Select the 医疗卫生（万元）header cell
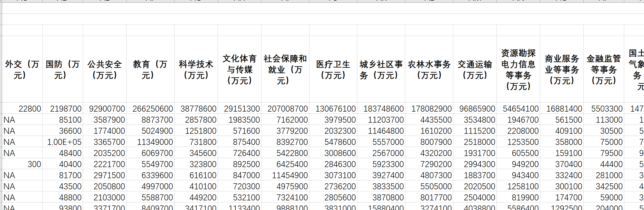This screenshot has height=210, width=644. point(333,69)
